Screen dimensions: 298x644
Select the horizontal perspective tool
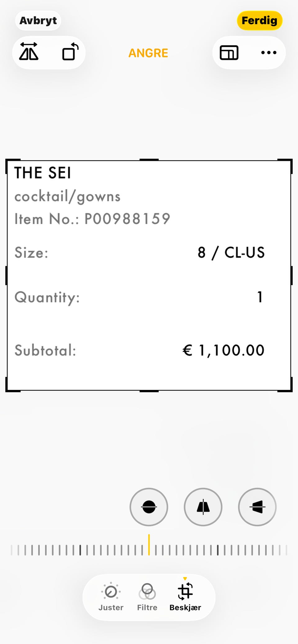tap(257, 507)
